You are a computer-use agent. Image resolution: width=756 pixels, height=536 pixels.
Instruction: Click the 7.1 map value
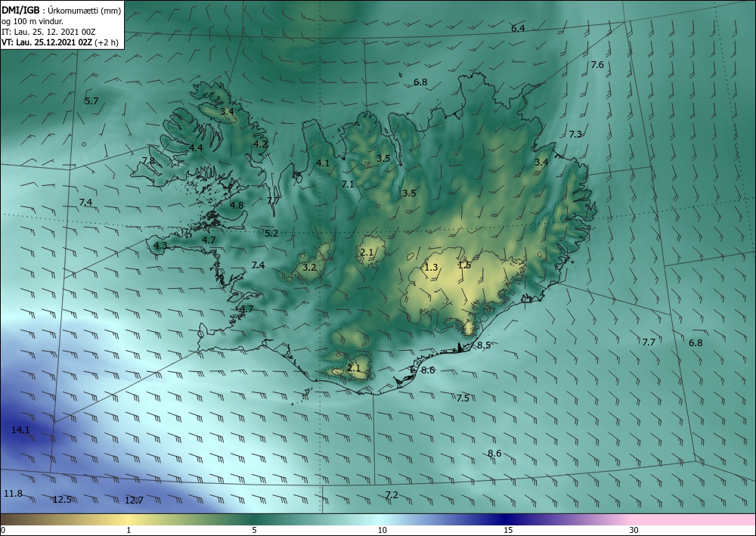tap(348, 184)
